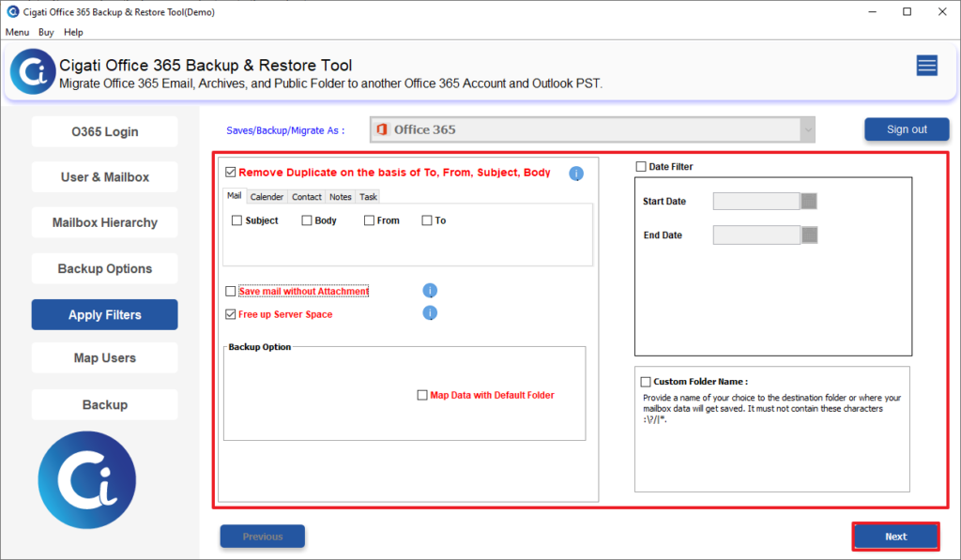The height and width of the screenshot is (560, 961).
Task: Minimize the application window
Action: tap(872, 11)
